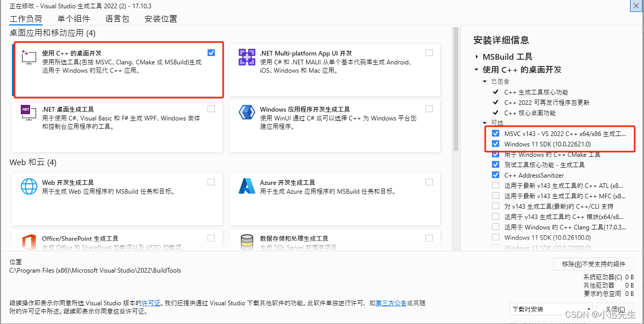The image size is (644, 324).
Task: Check the .NET Multi-platform App UI 开发 workload
Action: tap(429, 52)
